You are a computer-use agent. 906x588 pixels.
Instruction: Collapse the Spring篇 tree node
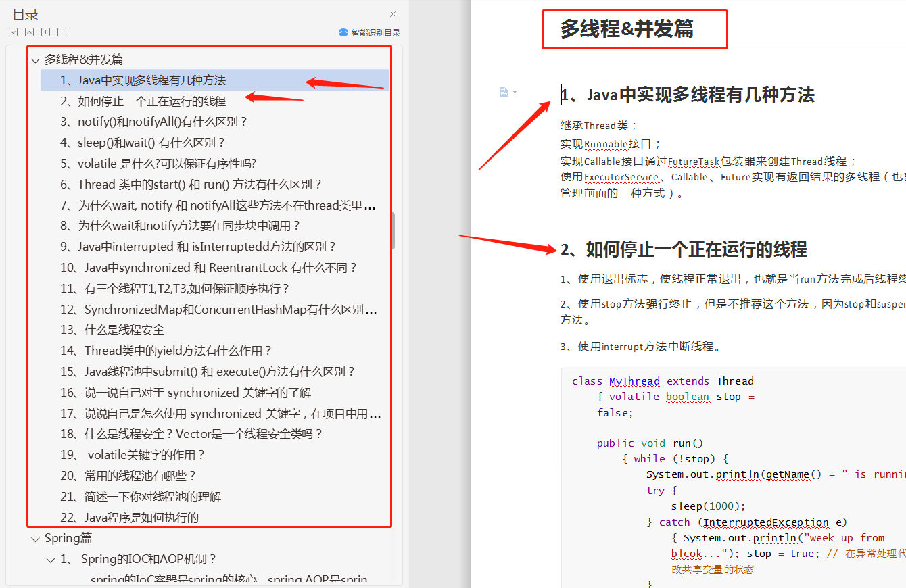[35, 539]
